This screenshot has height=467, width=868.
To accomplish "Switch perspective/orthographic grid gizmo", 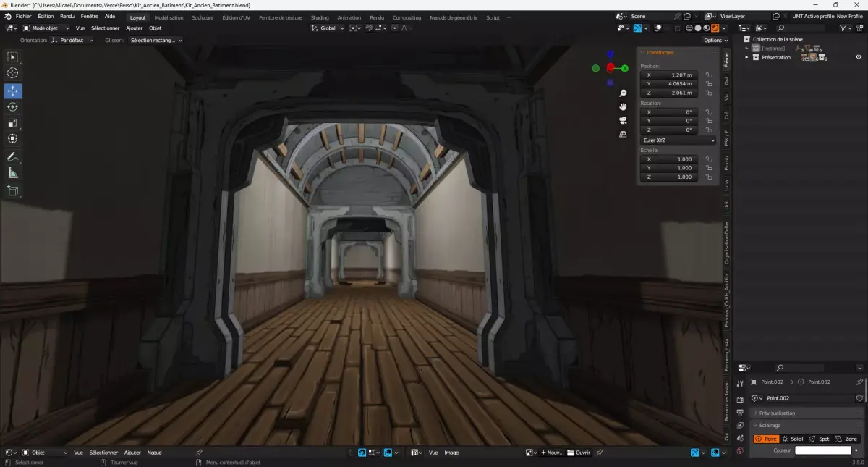I will (x=623, y=134).
